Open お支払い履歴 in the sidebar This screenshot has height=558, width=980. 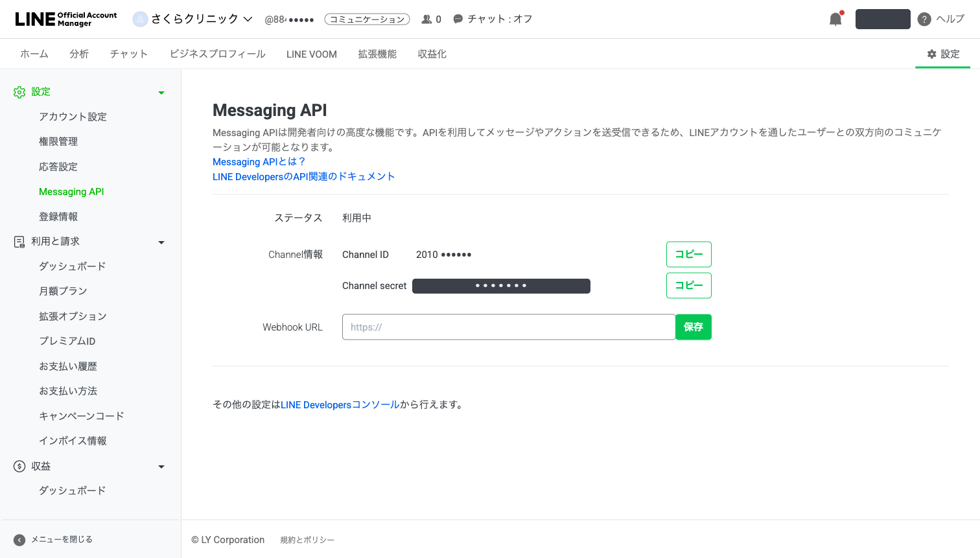click(x=68, y=366)
